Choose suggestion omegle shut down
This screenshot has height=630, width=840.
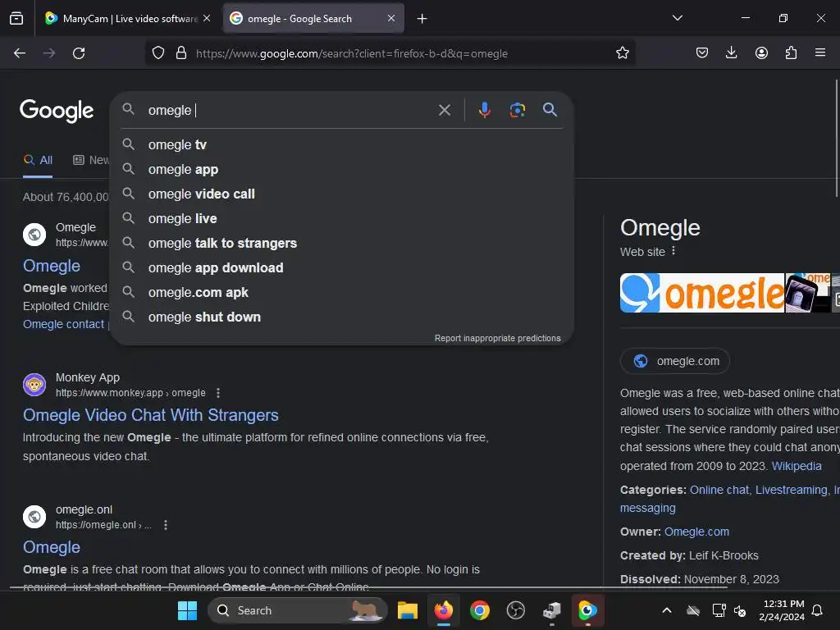[341, 317]
